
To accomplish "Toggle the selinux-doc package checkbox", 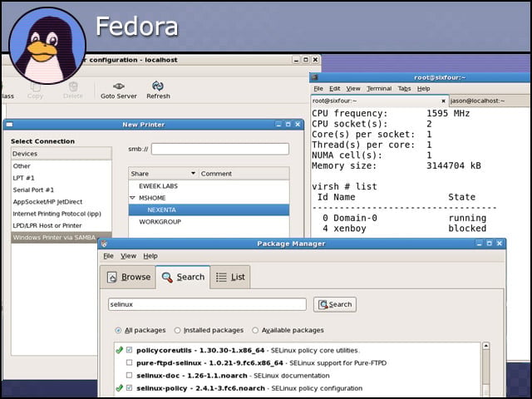I will pyautogui.click(x=130, y=375).
